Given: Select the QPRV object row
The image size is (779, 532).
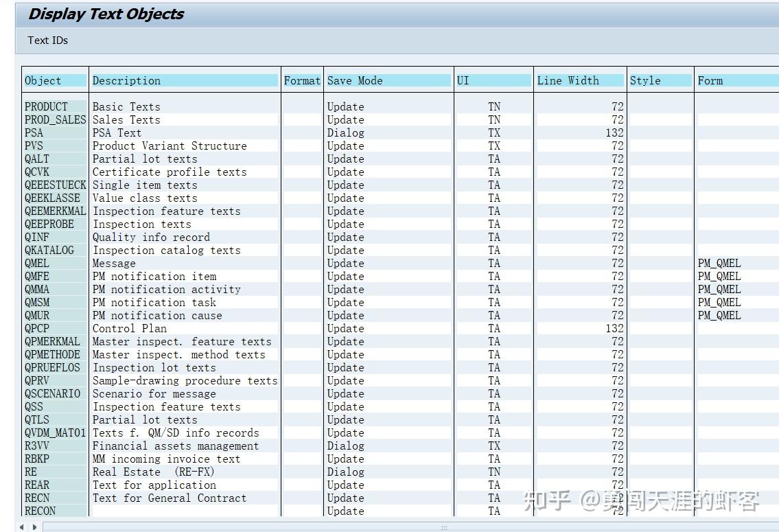Looking at the screenshot, I should tap(55, 380).
